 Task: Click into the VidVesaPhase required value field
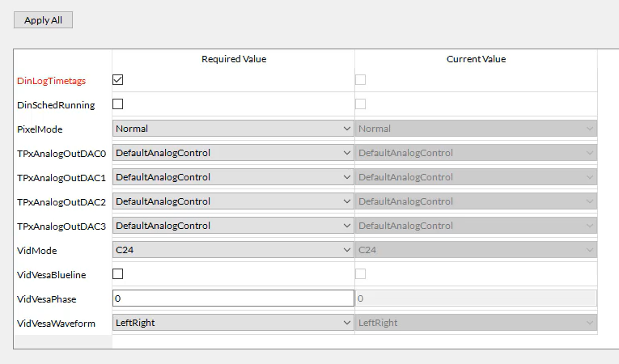pyautogui.click(x=232, y=298)
